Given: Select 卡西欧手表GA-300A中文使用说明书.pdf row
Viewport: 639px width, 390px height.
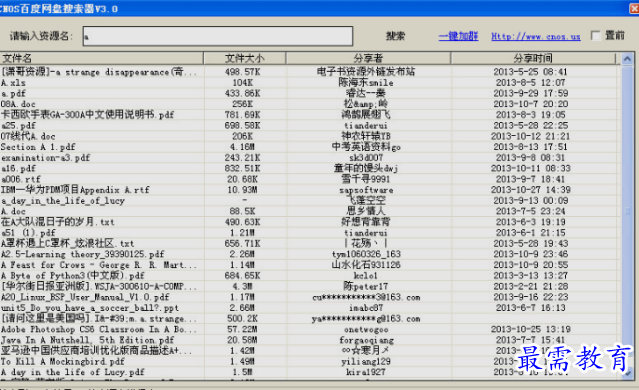Looking at the screenshot, I should (x=310, y=115).
